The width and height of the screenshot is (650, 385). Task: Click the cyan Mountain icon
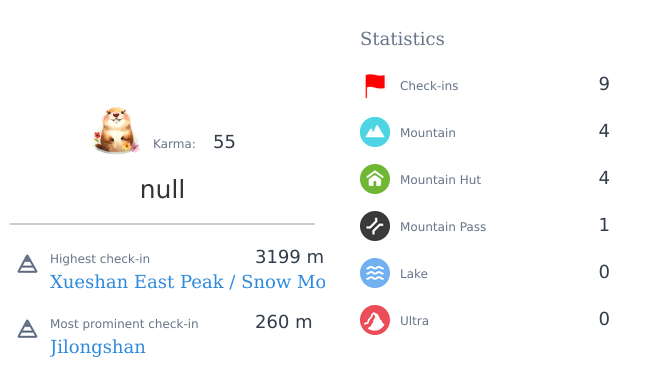click(x=375, y=132)
